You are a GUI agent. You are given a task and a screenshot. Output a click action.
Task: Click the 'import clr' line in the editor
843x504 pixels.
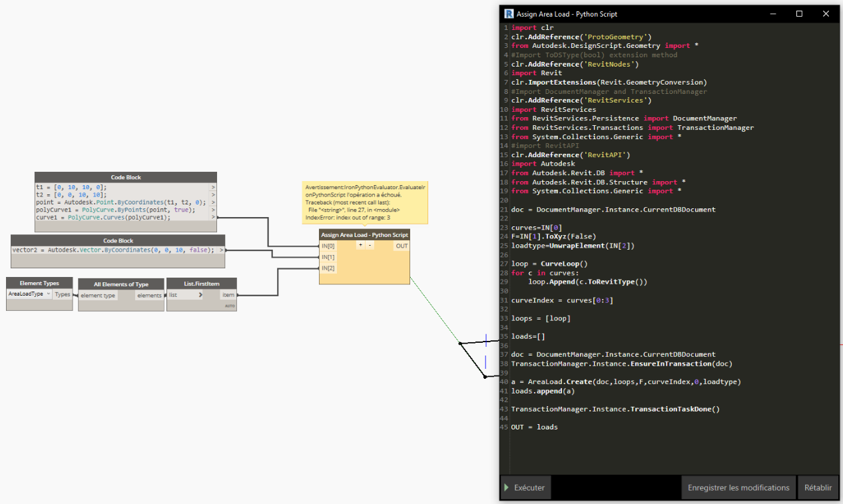tap(532, 28)
